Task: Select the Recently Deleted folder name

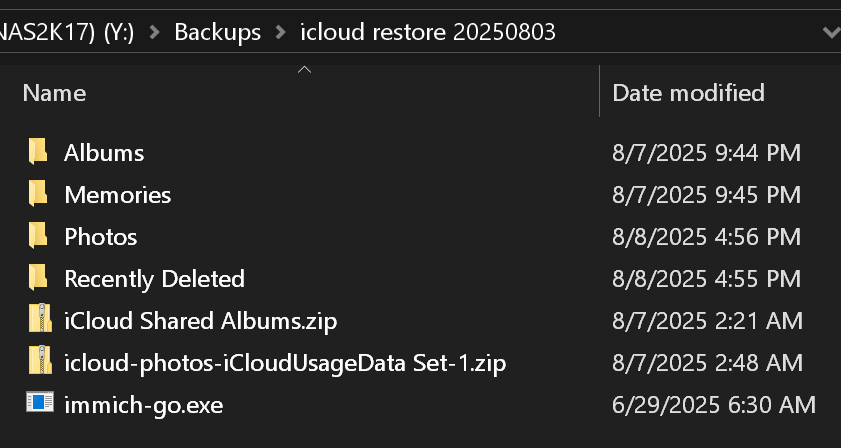Action: pos(154,279)
